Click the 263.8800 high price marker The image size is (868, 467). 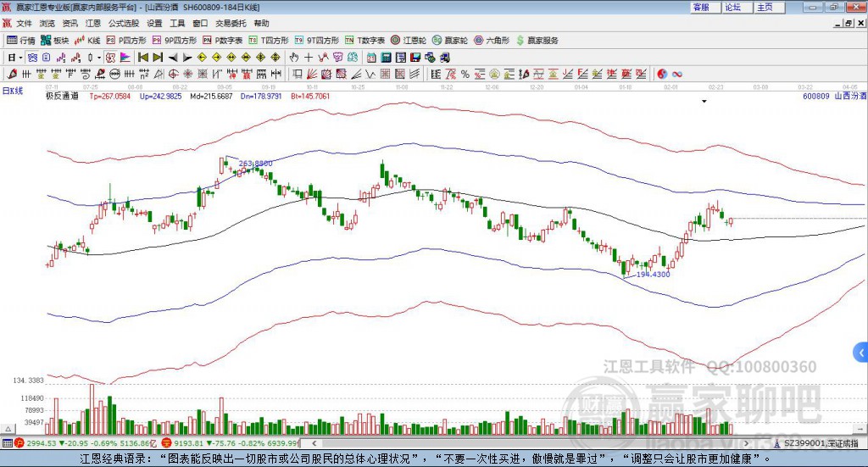tap(256, 164)
